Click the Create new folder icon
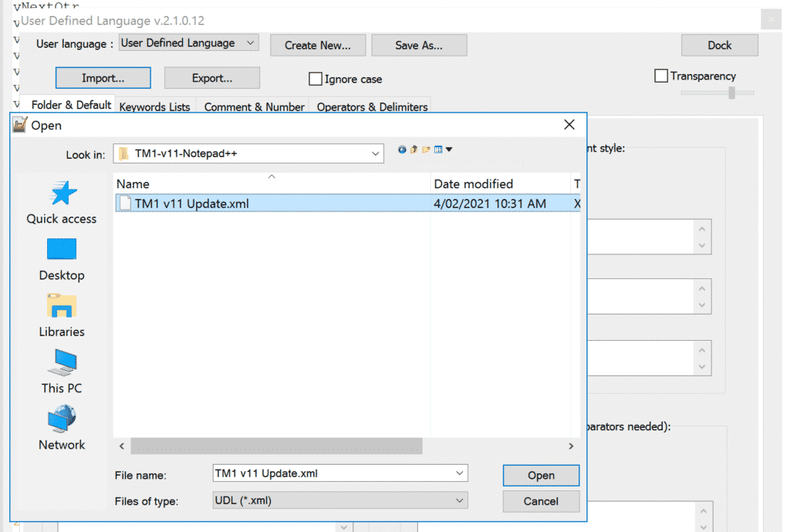The image size is (790, 532). point(425,149)
